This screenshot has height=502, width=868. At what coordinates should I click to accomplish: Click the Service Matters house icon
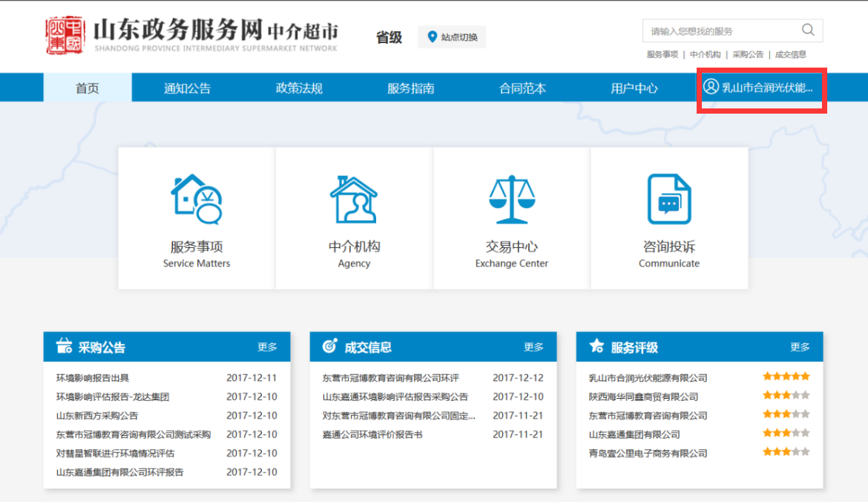(x=197, y=199)
